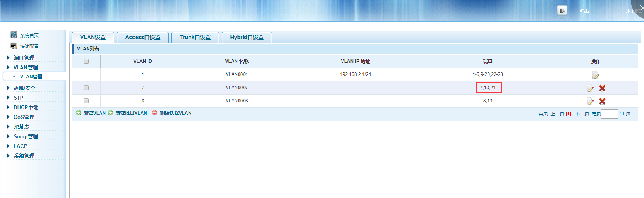Click the system home icon in sidebar

pos(14,35)
